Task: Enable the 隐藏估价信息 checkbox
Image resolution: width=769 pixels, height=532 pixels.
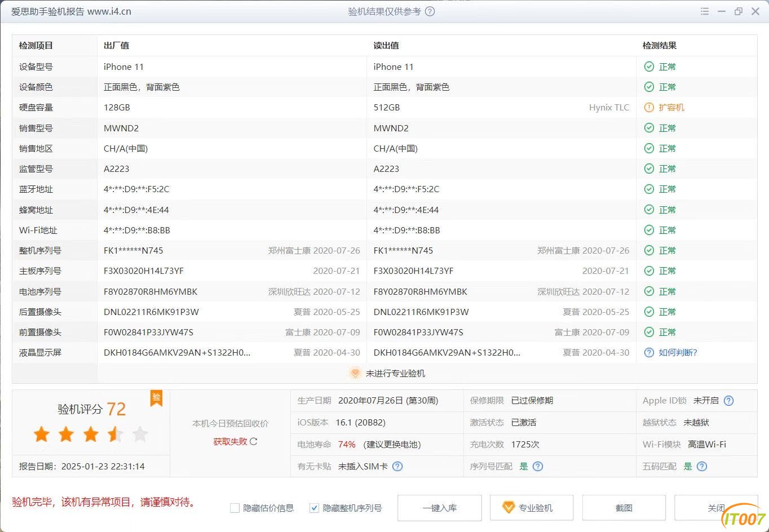Action: click(235, 508)
